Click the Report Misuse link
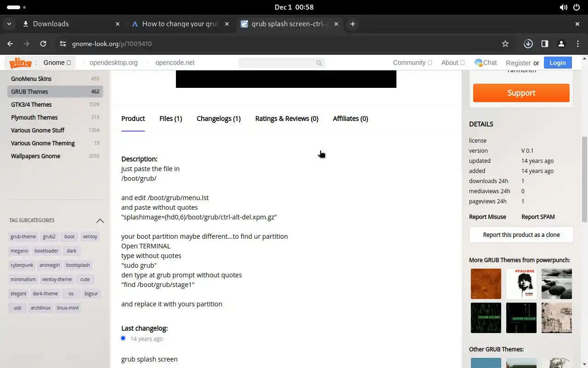 coord(487,217)
